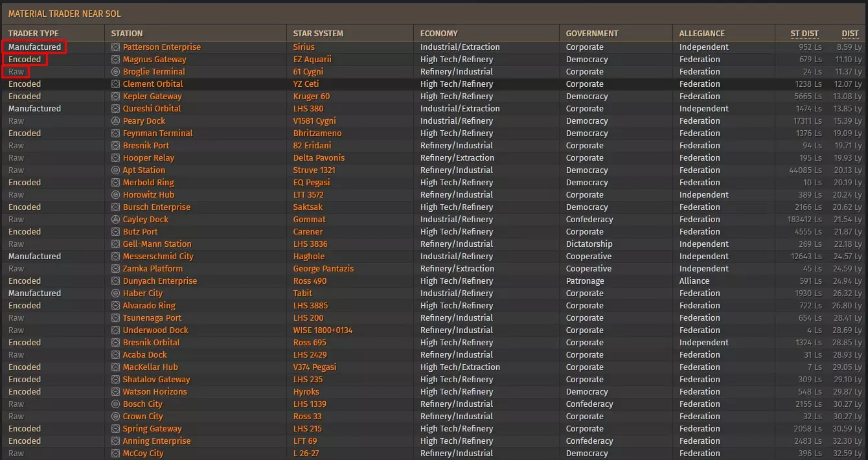This screenshot has height=460, width=868.
Task: Open the 61 Cygni star system link
Action: [308, 72]
